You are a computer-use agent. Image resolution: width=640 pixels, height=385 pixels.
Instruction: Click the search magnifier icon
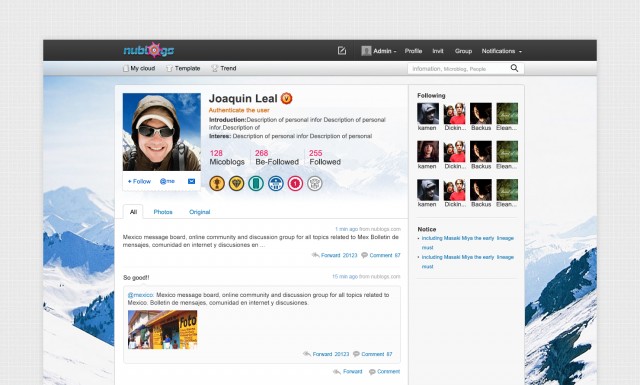[x=514, y=68]
